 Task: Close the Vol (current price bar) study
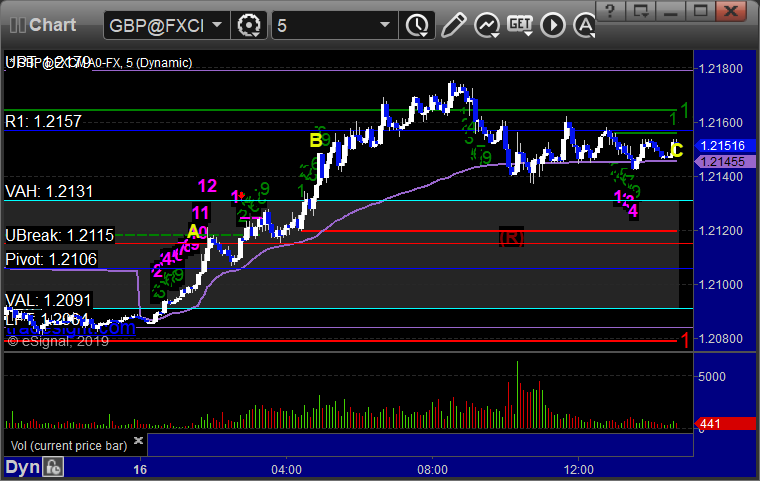coord(138,440)
